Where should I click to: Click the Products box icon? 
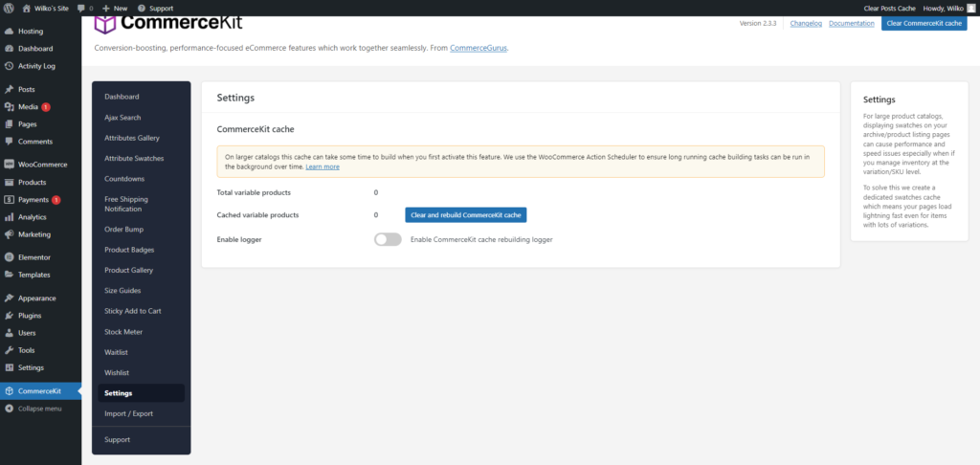pos(9,183)
